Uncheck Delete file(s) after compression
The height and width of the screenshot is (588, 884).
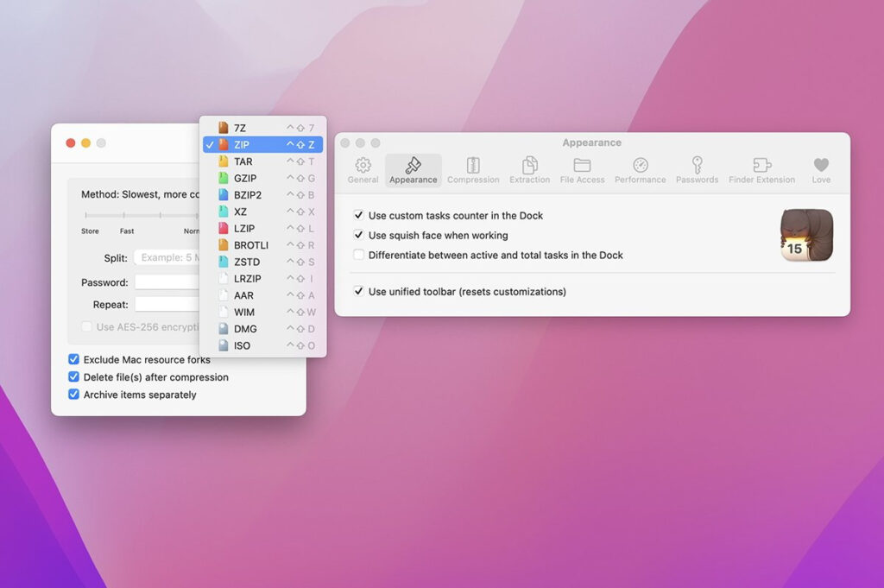pos(74,377)
